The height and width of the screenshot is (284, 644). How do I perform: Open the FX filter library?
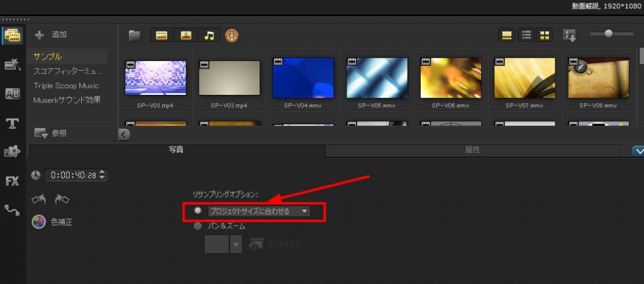point(12,182)
